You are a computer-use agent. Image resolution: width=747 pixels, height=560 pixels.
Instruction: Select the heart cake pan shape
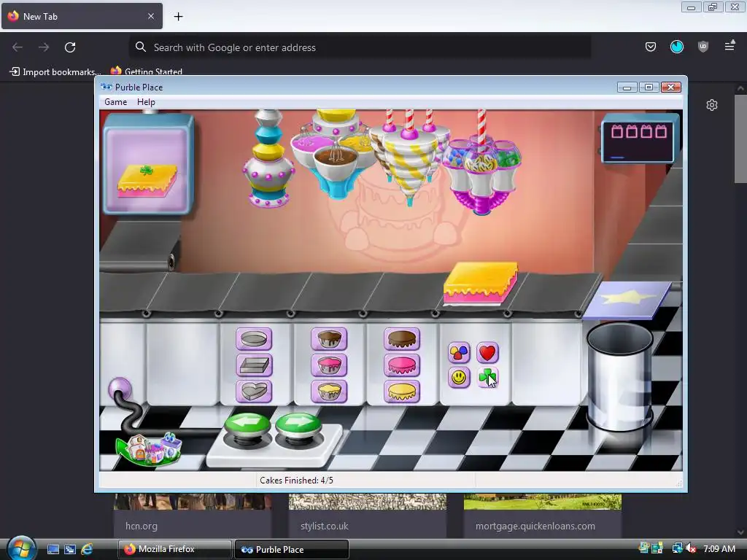click(x=254, y=392)
